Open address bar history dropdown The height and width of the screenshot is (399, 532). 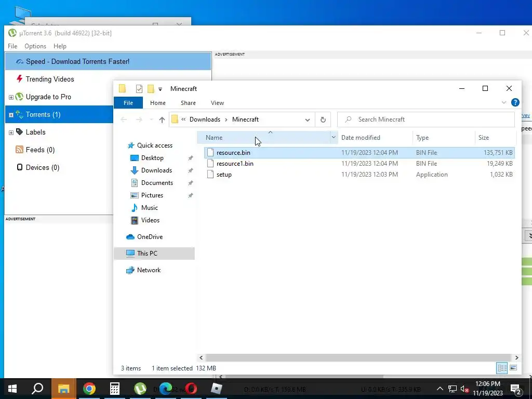click(308, 119)
